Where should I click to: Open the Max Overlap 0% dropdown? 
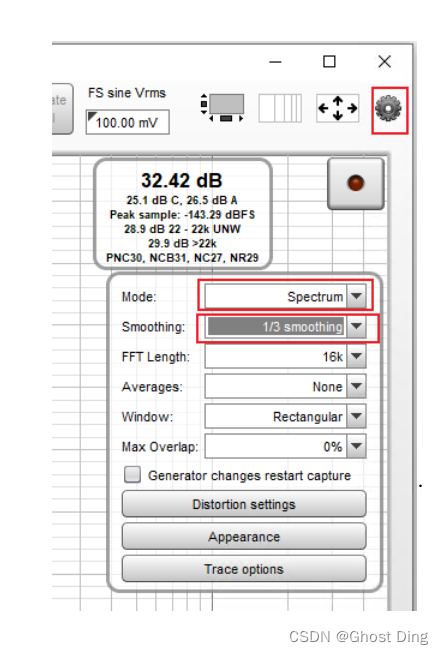(x=285, y=447)
